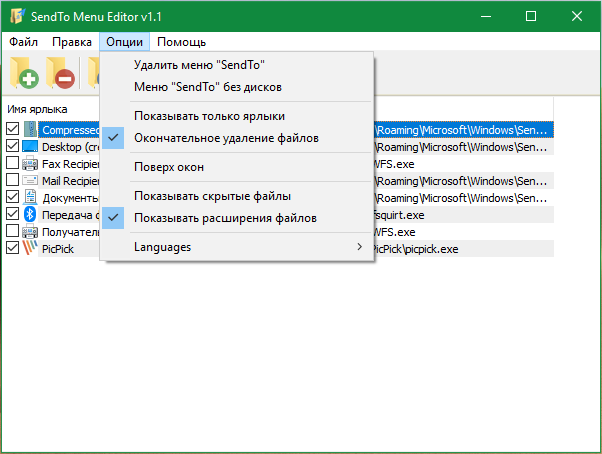
Task: Expand the Languages submenu
Action: (236, 247)
